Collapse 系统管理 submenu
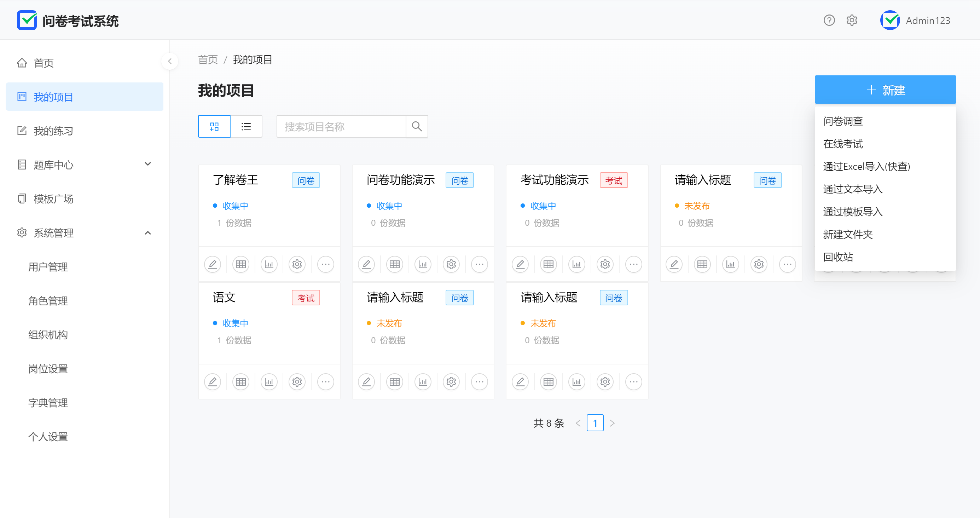The height and width of the screenshot is (518, 980). pos(148,232)
